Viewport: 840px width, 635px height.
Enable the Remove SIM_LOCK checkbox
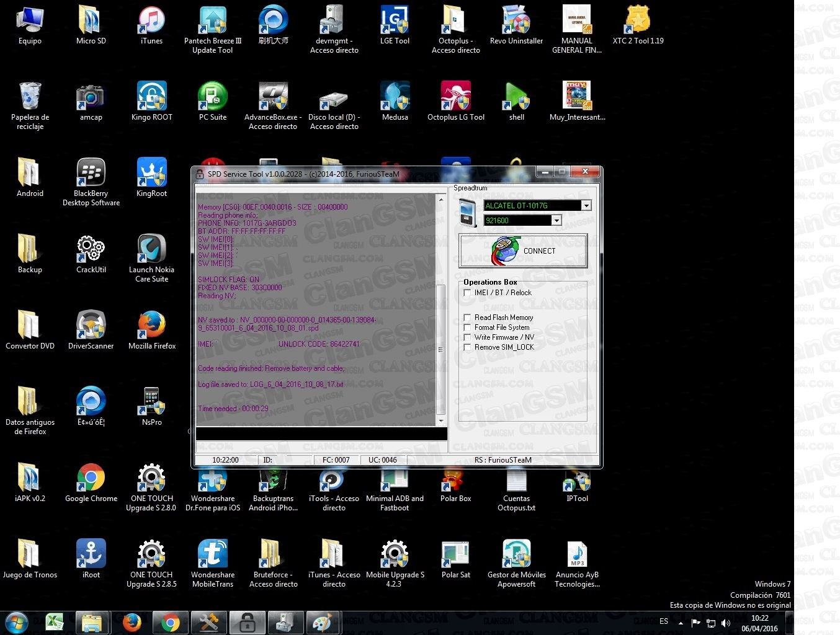pyautogui.click(x=468, y=347)
